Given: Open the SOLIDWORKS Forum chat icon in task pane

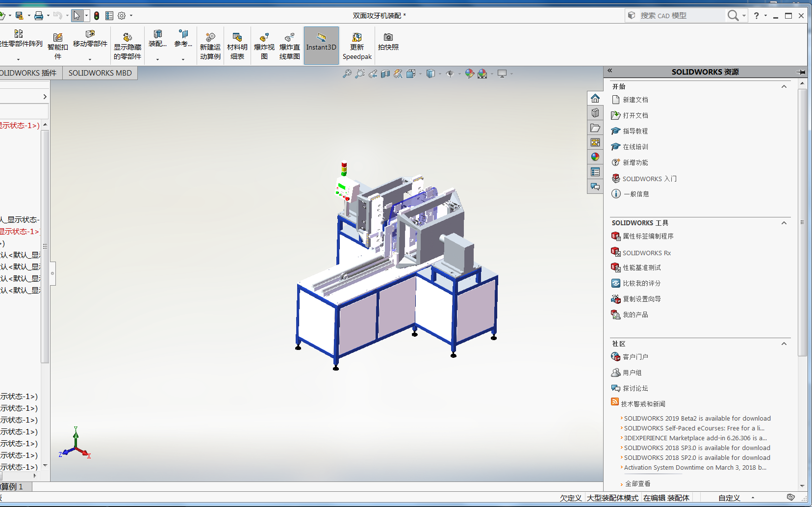Looking at the screenshot, I should point(595,187).
